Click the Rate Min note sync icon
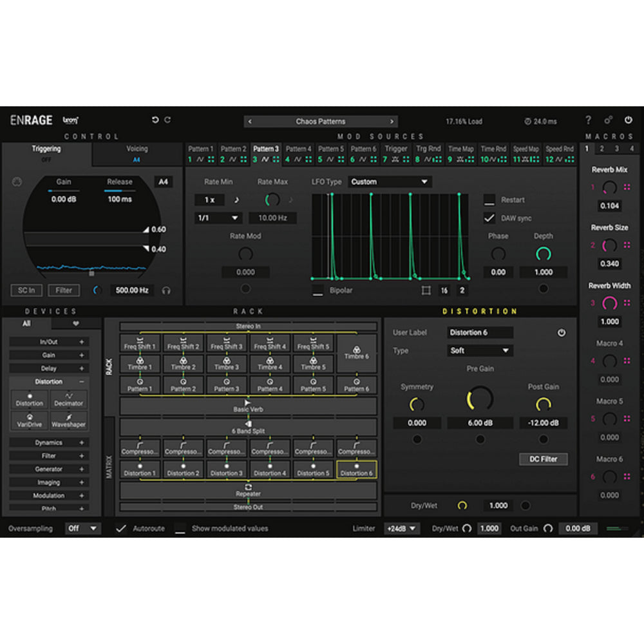This screenshot has width=644, height=644. pyautogui.click(x=236, y=200)
